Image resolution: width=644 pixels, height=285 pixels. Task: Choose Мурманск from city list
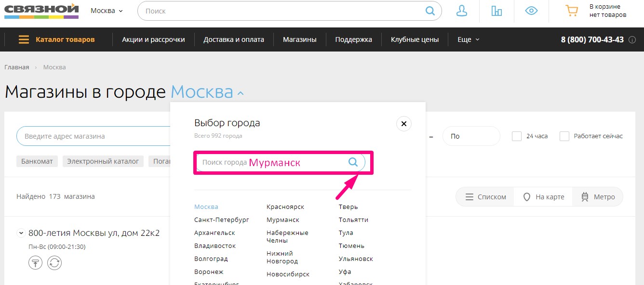[283, 220]
